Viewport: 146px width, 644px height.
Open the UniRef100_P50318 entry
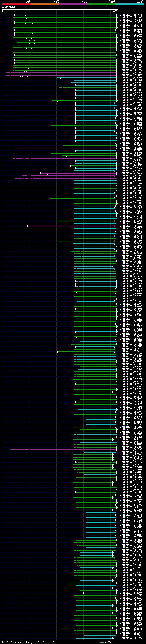(131, 27)
